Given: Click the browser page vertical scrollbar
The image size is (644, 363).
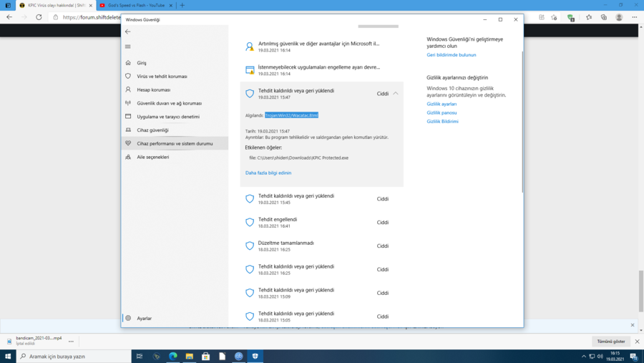Looking at the screenshot, I should 641,291.
